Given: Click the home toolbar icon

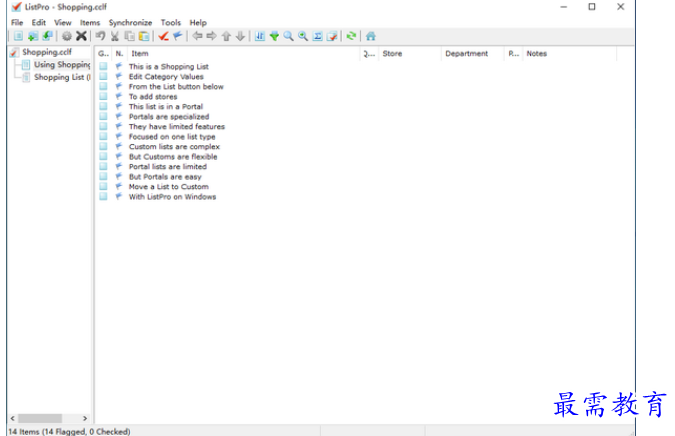Looking at the screenshot, I should [371, 36].
